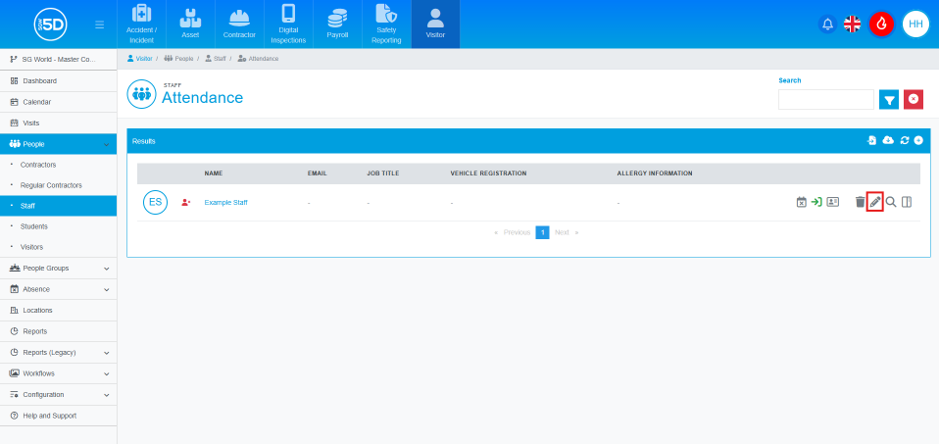Open the Contractor module
This screenshot has width=939, height=444.
pos(239,24)
